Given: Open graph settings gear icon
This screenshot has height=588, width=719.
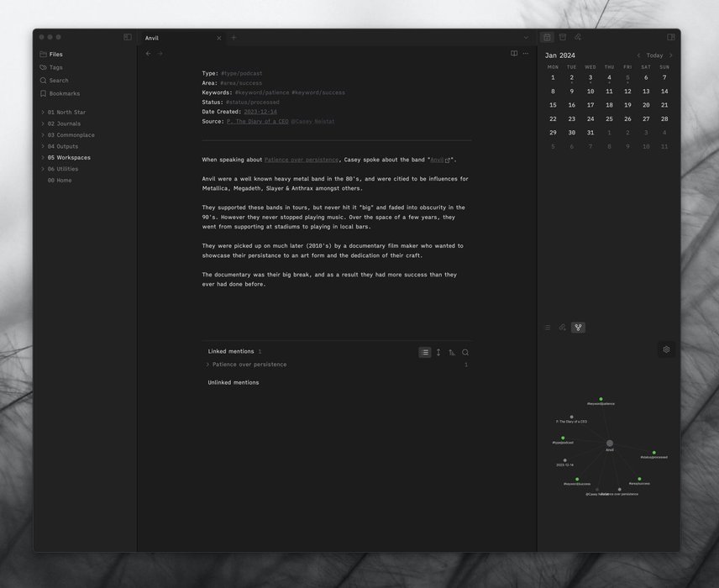Looking at the screenshot, I should pos(666,349).
